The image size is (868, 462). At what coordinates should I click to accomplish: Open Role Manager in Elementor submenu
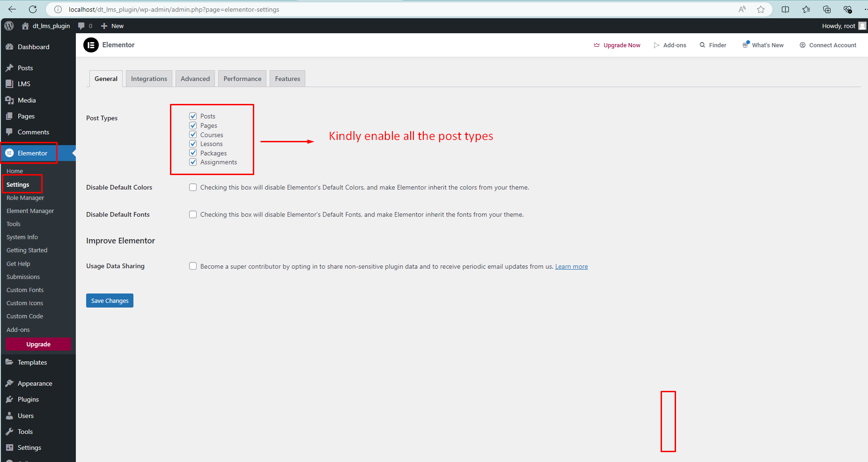[x=25, y=198]
